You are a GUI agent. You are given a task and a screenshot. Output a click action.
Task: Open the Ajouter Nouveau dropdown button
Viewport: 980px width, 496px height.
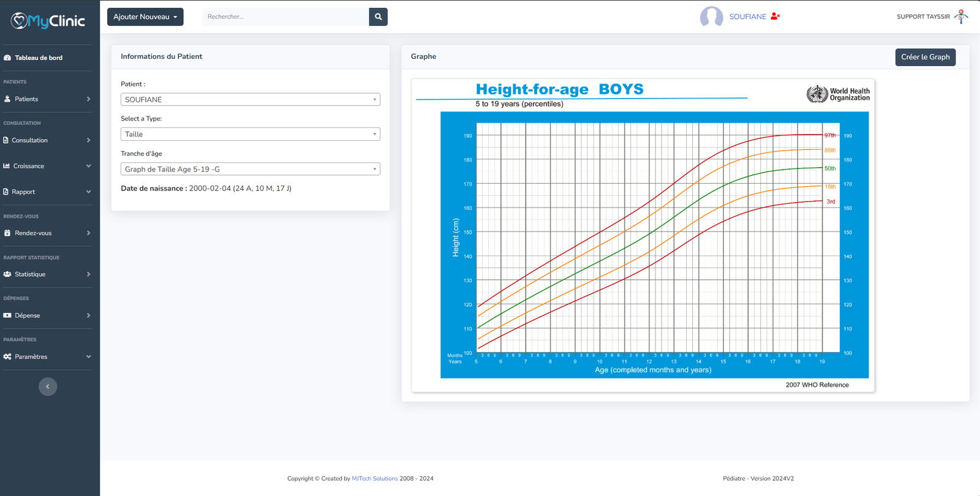(145, 17)
